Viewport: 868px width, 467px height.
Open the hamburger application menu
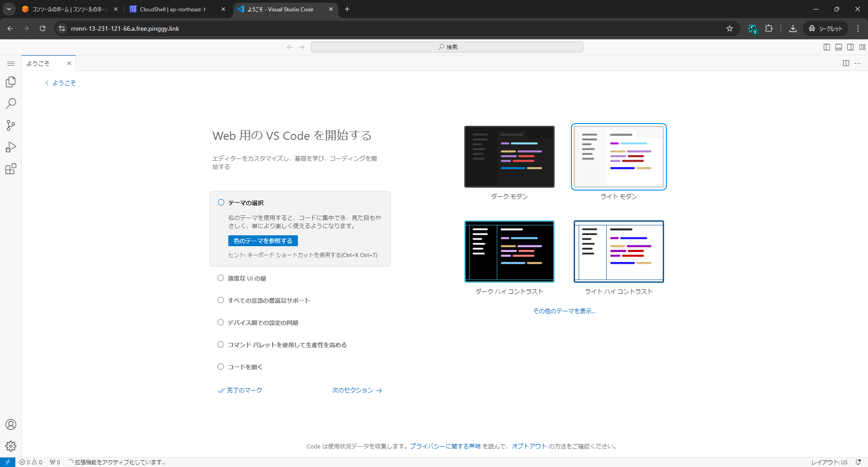point(11,64)
